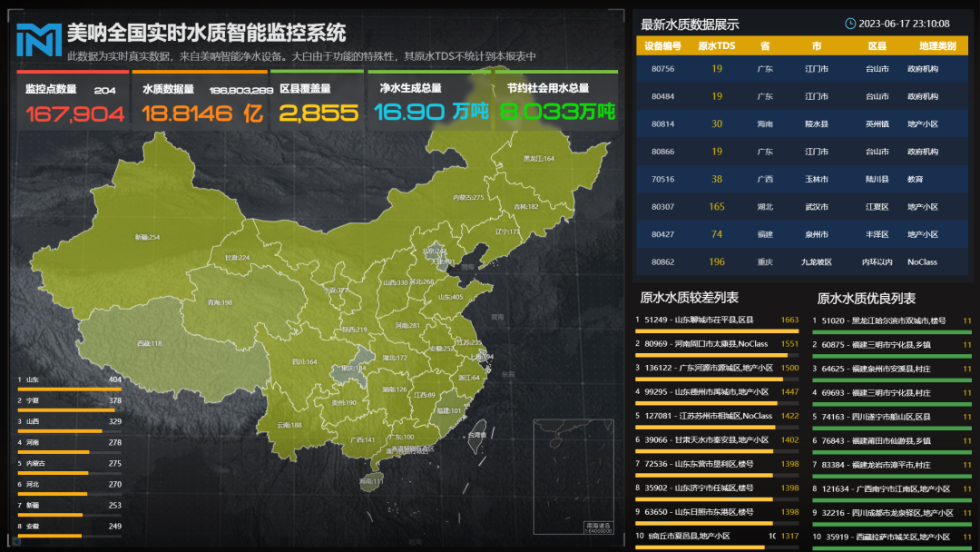Click the 黑龙江:164 region on the map
Screen dimensions: 980x552
coord(538,158)
